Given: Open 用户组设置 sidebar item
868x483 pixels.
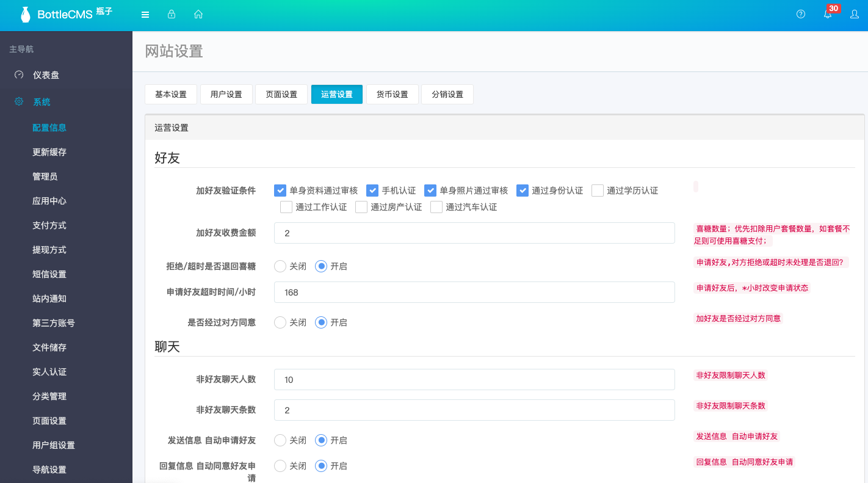Looking at the screenshot, I should click(x=54, y=445).
